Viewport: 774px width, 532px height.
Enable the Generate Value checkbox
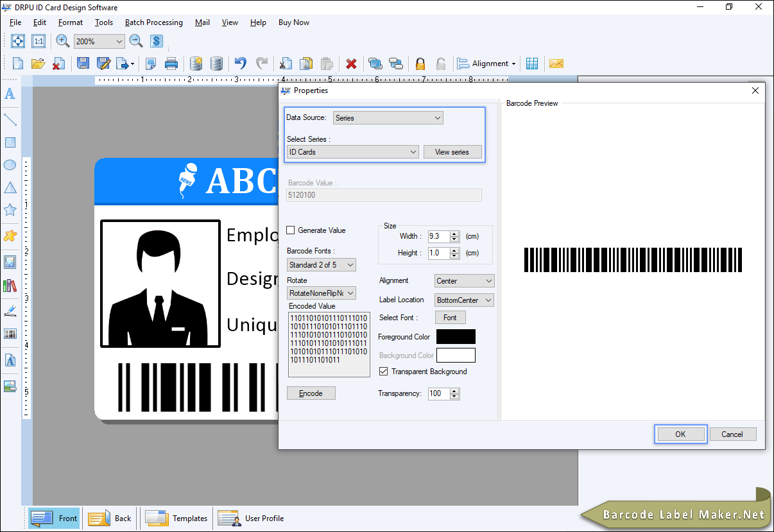pyautogui.click(x=291, y=230)
